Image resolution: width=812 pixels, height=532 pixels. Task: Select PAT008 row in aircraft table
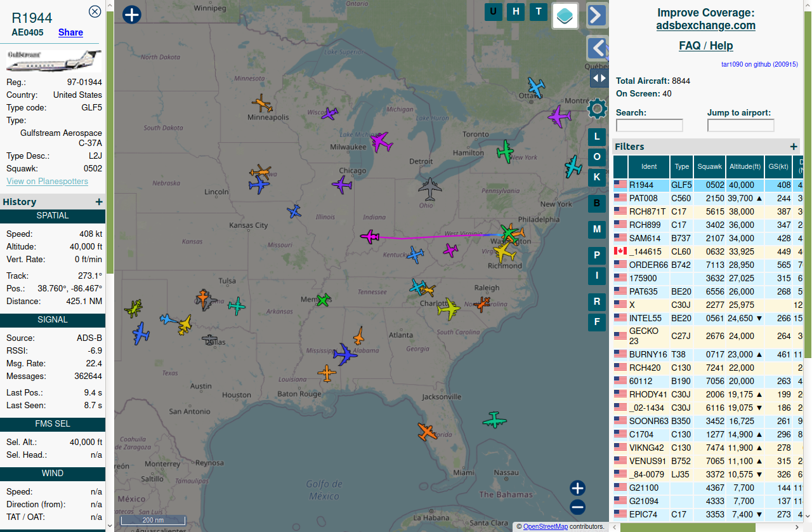click(708, 199)
